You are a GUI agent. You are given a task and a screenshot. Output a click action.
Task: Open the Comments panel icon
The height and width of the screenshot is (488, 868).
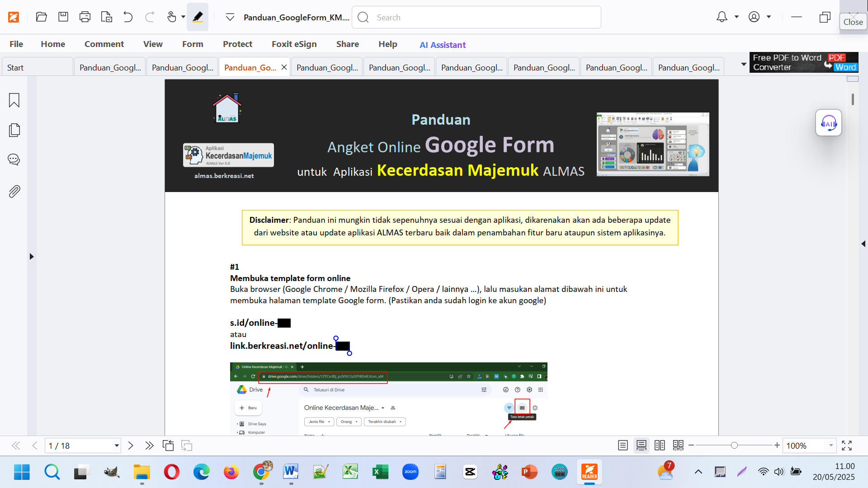[x=14, y=160]
